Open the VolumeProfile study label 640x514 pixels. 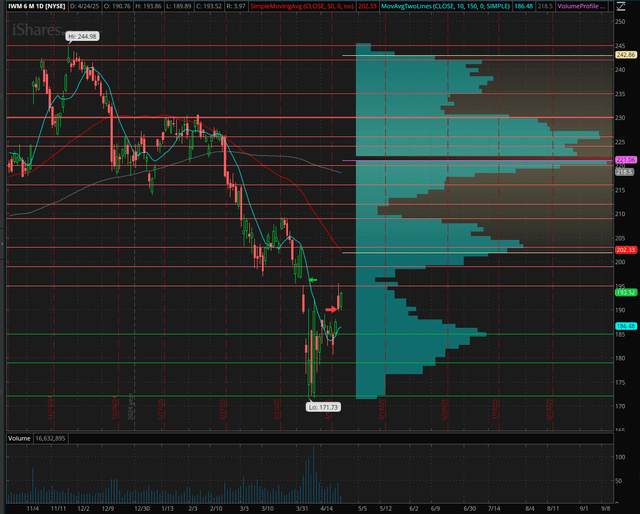tap(581, 6)
